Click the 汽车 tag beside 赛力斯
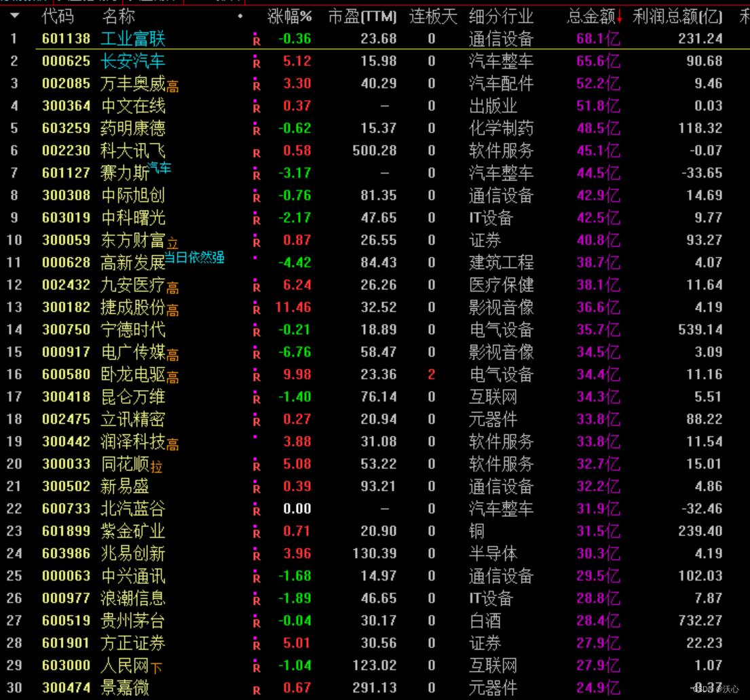 (x=159, y=168)
